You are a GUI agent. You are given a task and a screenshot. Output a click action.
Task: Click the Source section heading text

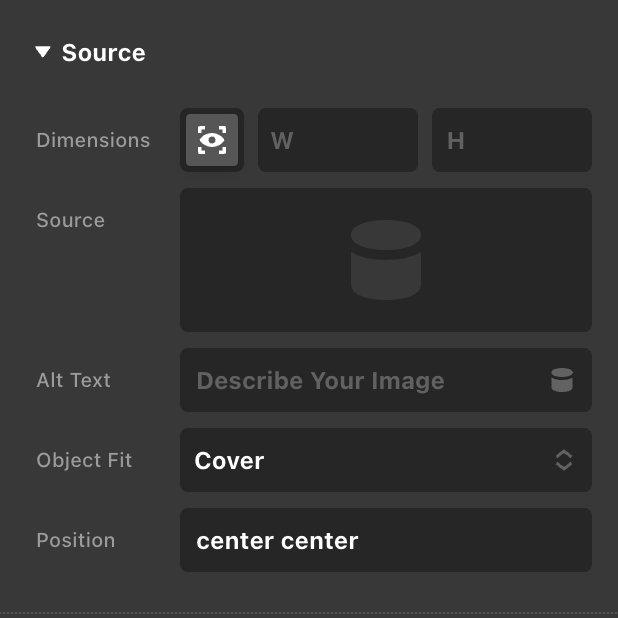pos(103,53)
